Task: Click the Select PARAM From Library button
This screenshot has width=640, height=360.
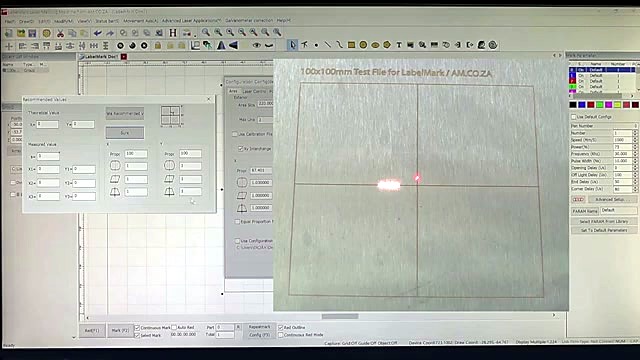Action: pyautogui.click(x=604, y=221)
